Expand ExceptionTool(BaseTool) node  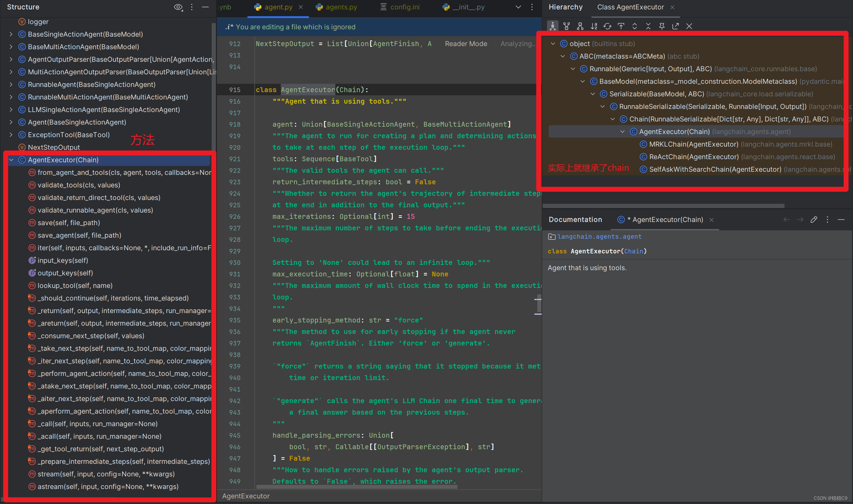coord(11,135)
